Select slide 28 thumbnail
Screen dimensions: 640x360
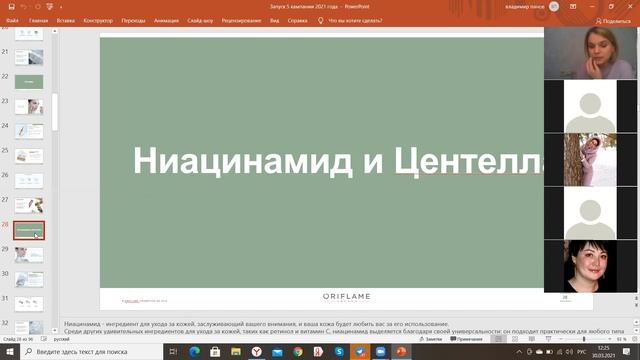(29, 231)
